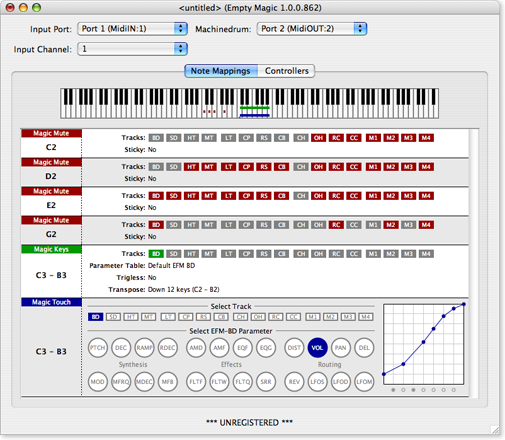Pick the FLTQ filter parameter

click(243, 382)
